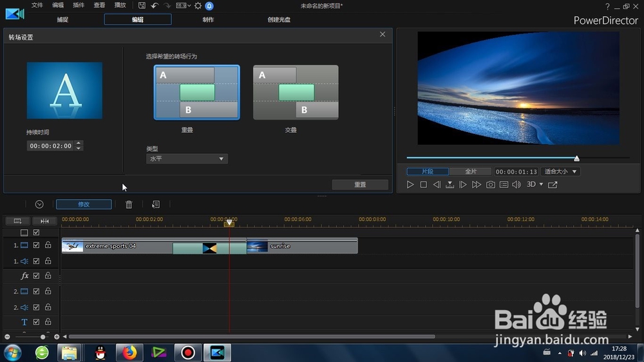Click the save project icon
The image size is (644, 362).
tap(142, 6)
